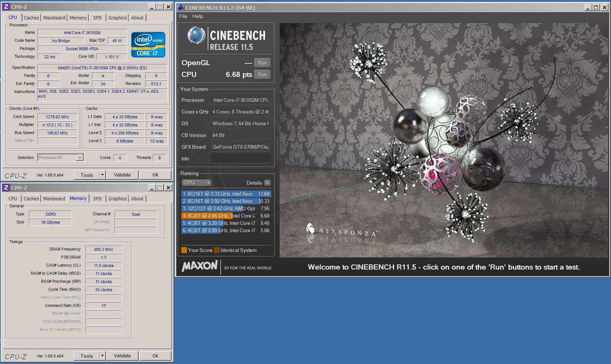
Task: Open About tab in top CPU-Z window
Action: pyautogui.click(x=137, y=18)
